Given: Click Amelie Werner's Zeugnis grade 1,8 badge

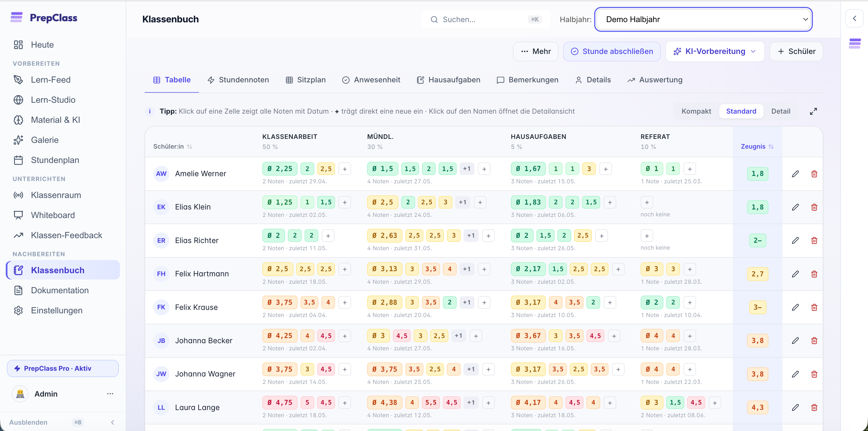Looking at the screenshot, I should coord(757,174).
